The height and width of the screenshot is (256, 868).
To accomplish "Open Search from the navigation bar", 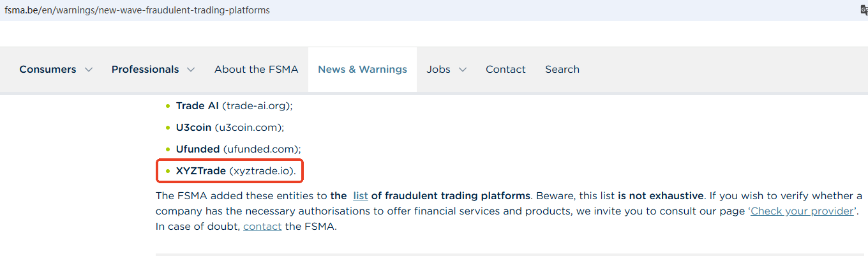I will [562, 70].
